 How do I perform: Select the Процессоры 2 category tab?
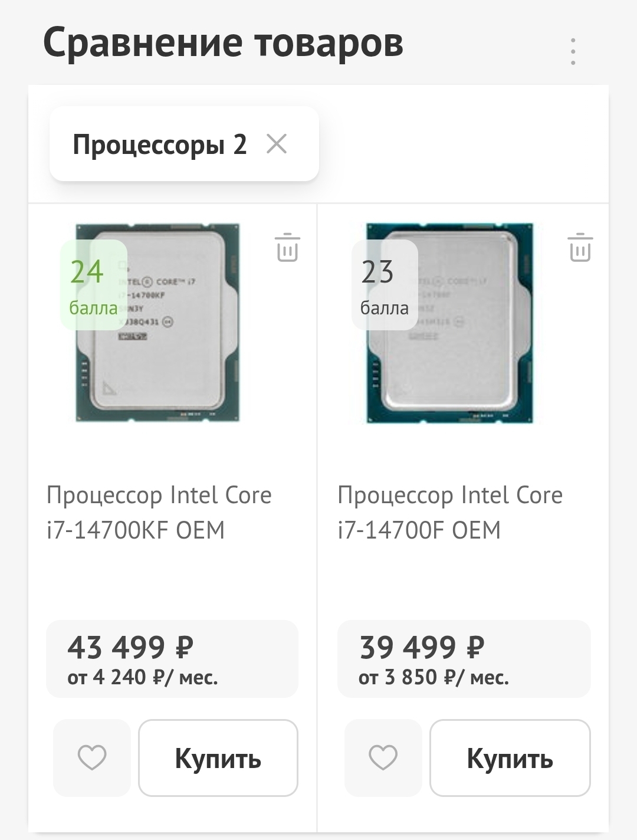pos(159,145)
